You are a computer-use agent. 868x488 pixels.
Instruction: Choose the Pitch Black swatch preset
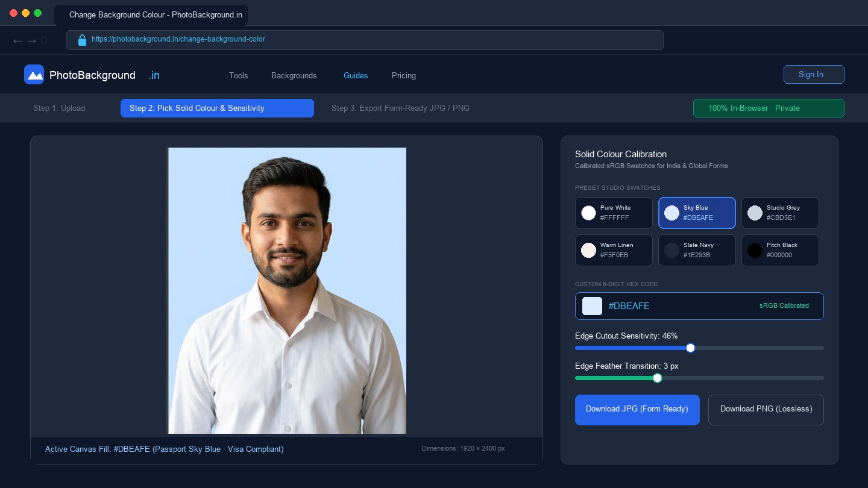(780, 250)
